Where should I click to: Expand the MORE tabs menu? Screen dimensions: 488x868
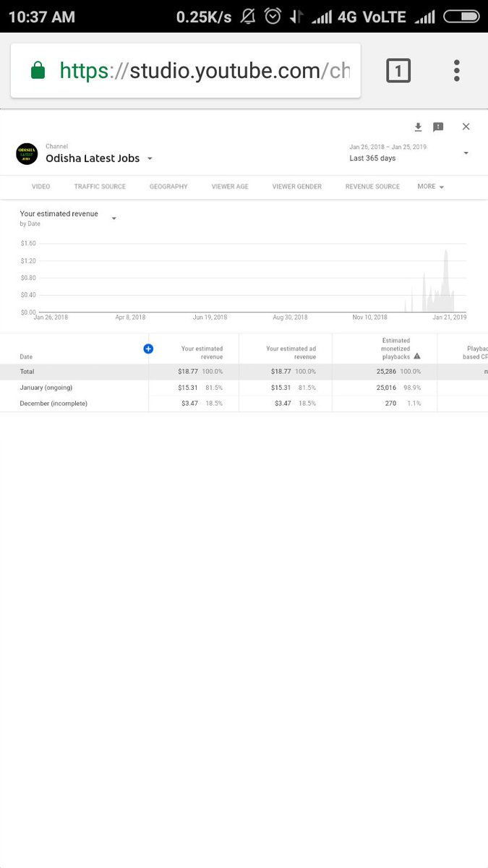point(430,187)
